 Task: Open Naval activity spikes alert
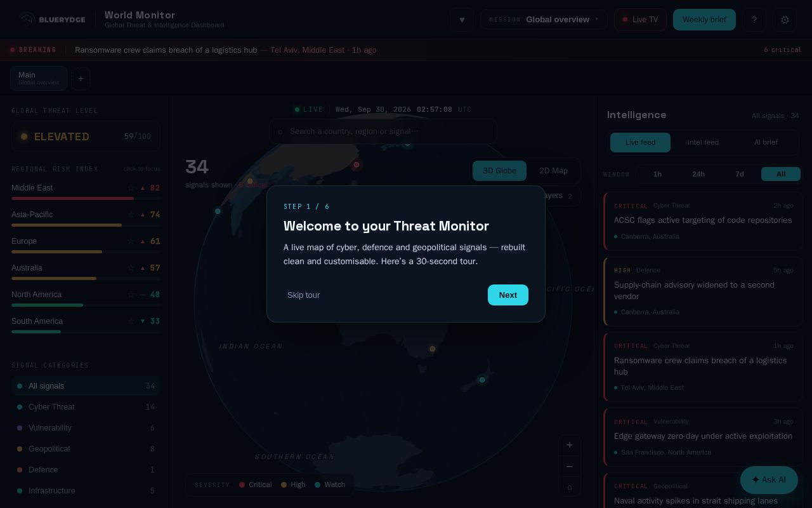coord(703,491)
